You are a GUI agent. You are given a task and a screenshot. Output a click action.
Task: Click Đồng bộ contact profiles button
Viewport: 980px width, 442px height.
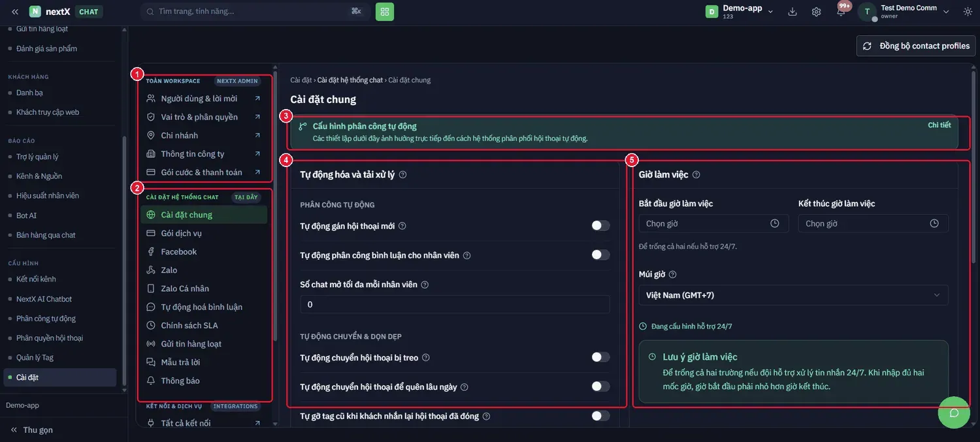tap(917, 46)
